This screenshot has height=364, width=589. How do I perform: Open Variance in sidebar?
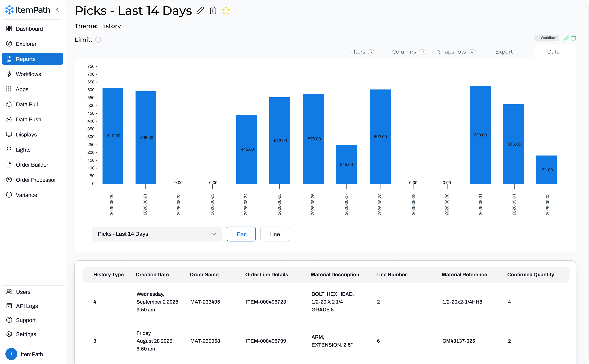point(33,195)
